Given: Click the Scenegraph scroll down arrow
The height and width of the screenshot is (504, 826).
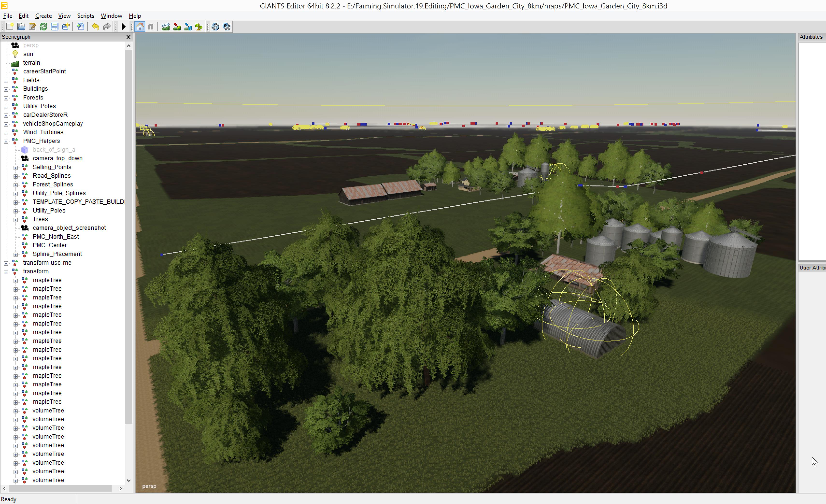Looking at the screenshot, I should click(129, 480).
